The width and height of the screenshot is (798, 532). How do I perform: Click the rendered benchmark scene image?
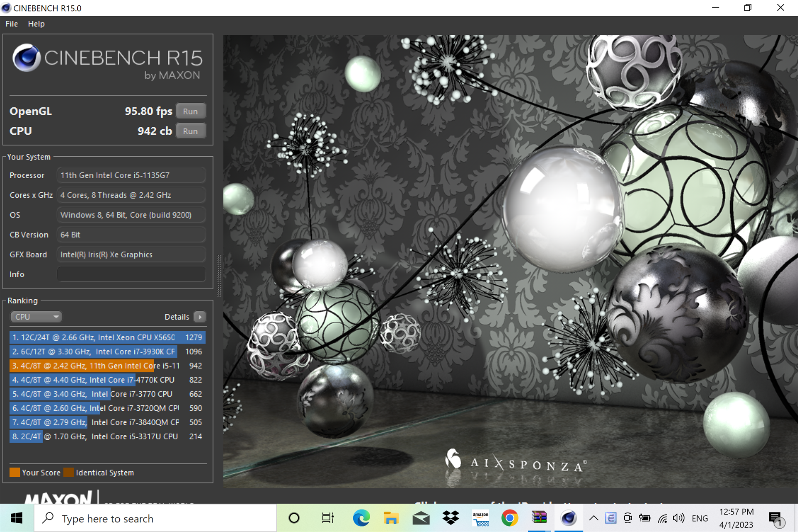coord(510,261)
